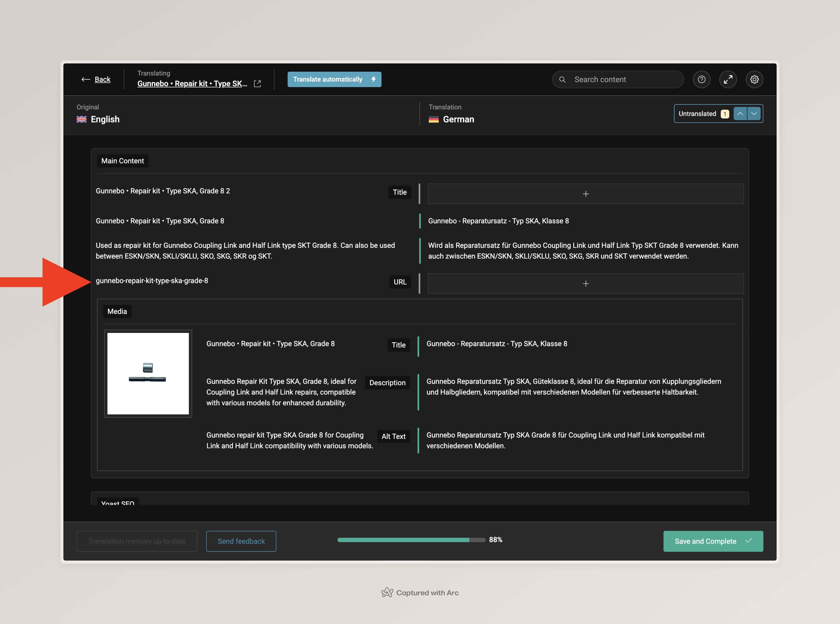
Task: Click the search magnifier icon
Action: [x=562, y=80]
